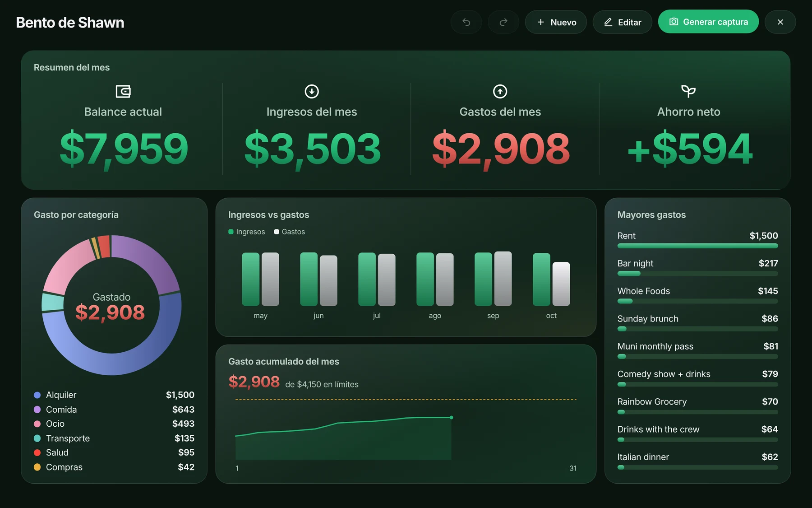
Task: Click the download-arrow icon above Ingresos del mes
Action: coord(312,92)
